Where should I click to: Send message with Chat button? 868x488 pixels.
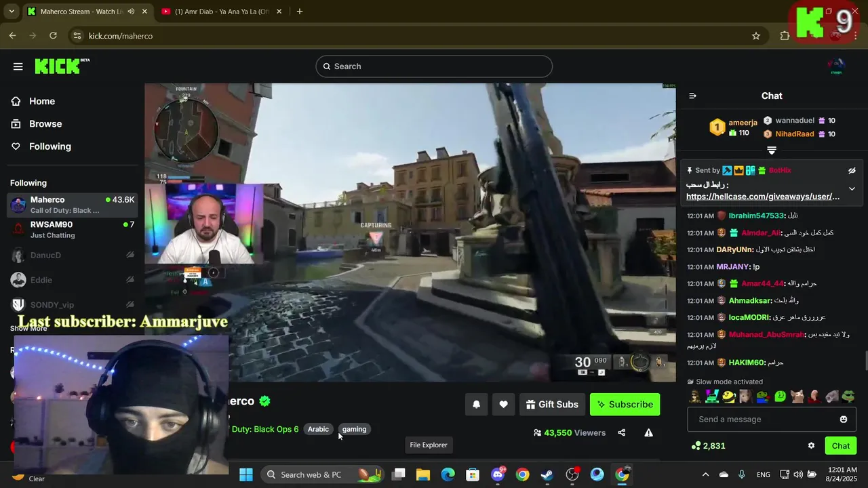click(x=841, y=446)
